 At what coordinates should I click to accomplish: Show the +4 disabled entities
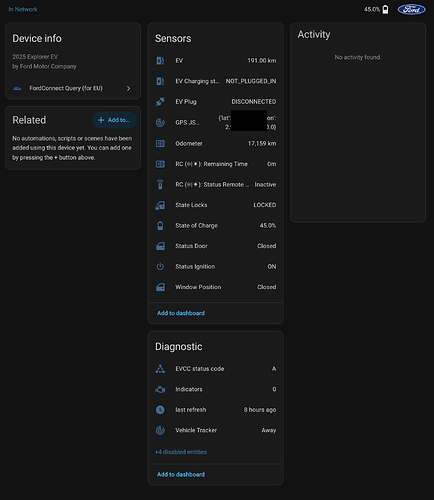tap(181, 452)
